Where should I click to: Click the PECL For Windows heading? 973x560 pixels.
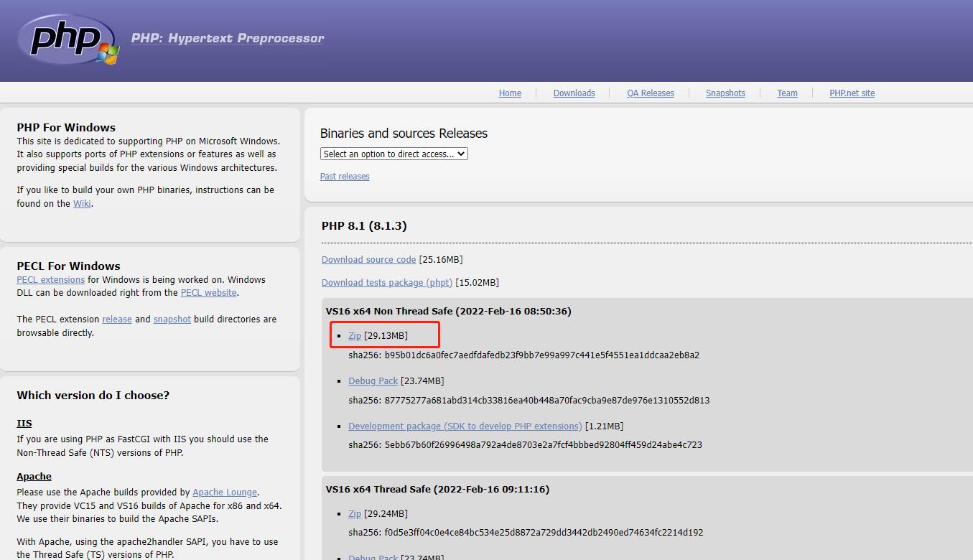pyautogui.click(x=69, y=266)
